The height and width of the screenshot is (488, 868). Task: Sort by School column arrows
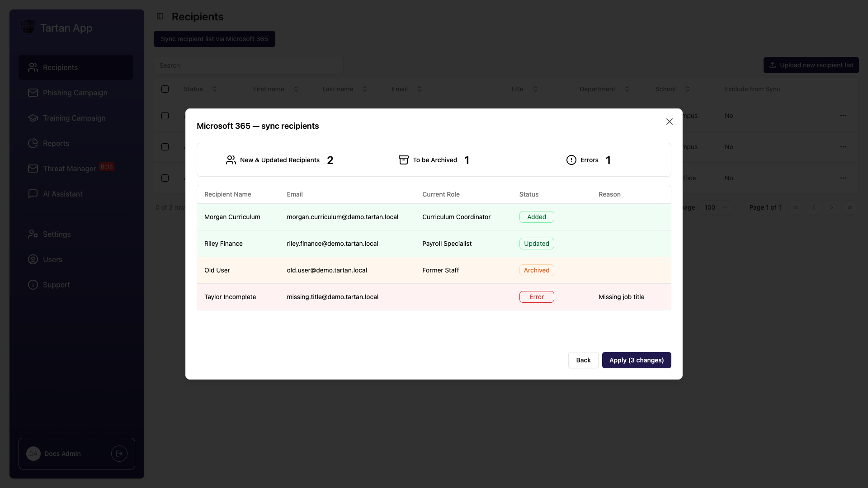pos(688,89)
